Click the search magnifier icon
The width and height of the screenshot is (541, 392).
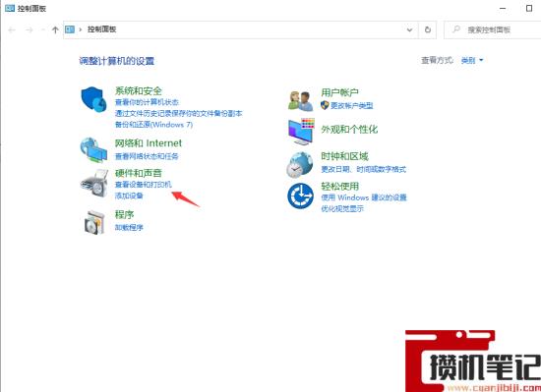(x=456, y=29)
